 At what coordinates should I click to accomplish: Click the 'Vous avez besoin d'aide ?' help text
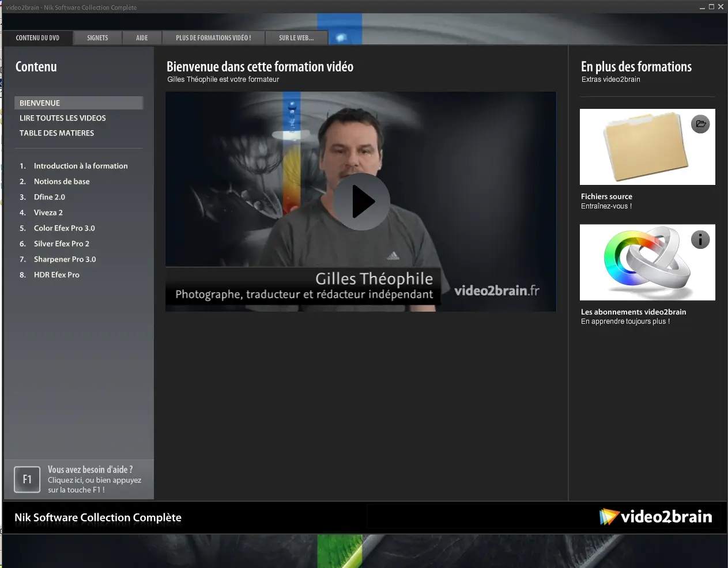tap(90, 469)
